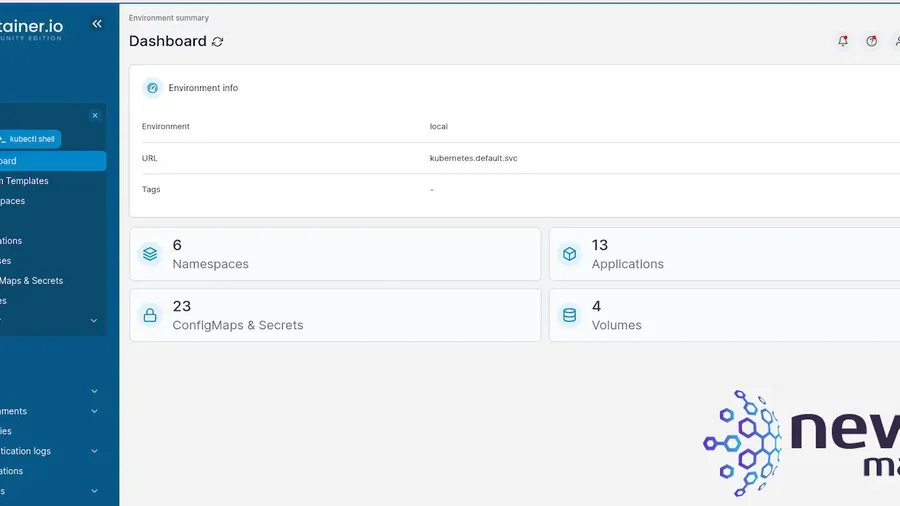
Task: Open notifications bell icon
Action: click(843, 41)
